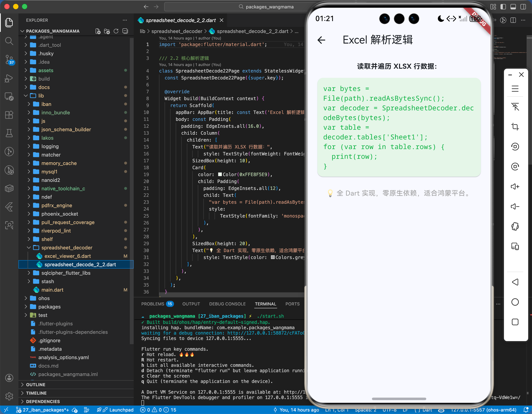
Task: Open the Search view in activity bar
Action: 9,41
